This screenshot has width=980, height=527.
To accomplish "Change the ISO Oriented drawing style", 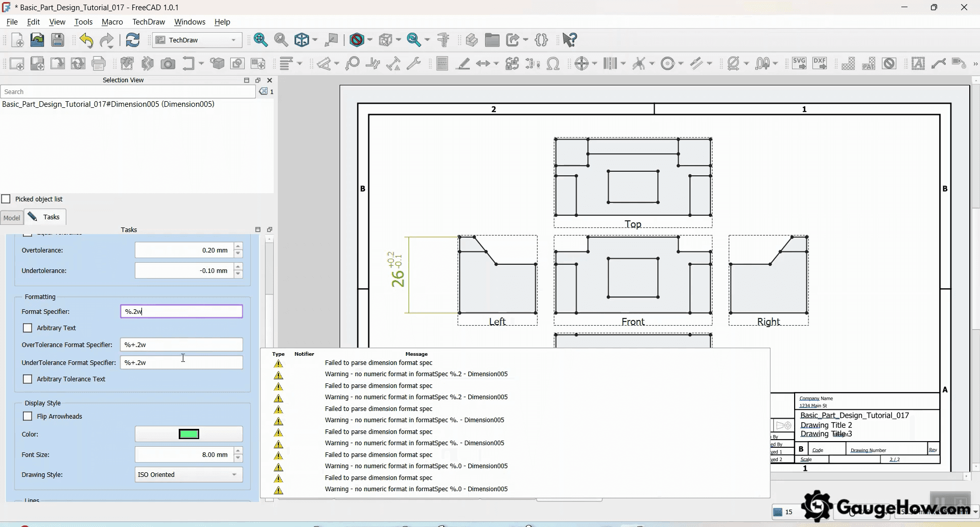I will point(188,474).
